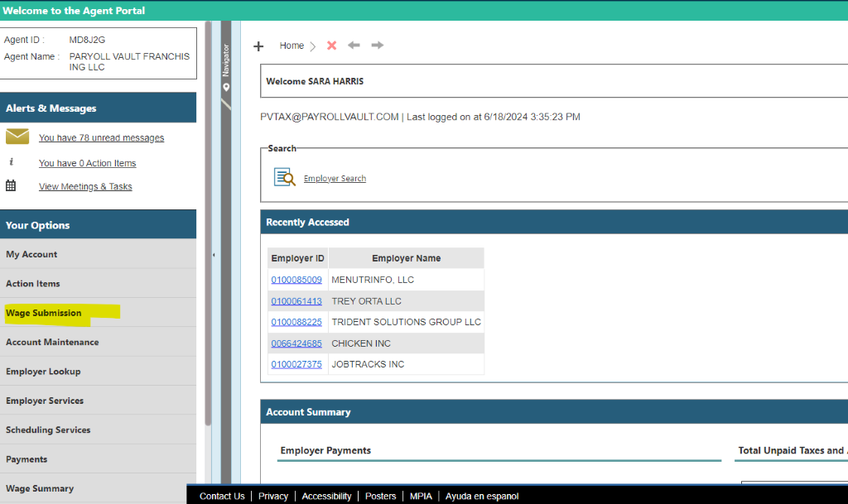Screen dimensions: 848x504
Task: Open Wage Summary option
Action: click(98, 487)
